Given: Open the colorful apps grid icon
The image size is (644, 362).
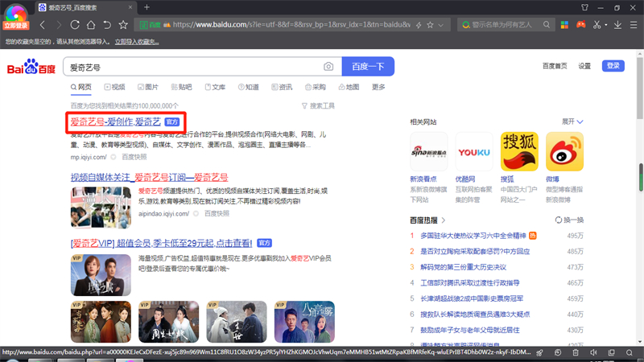Looking at the screenshot, I should point(565,25).
